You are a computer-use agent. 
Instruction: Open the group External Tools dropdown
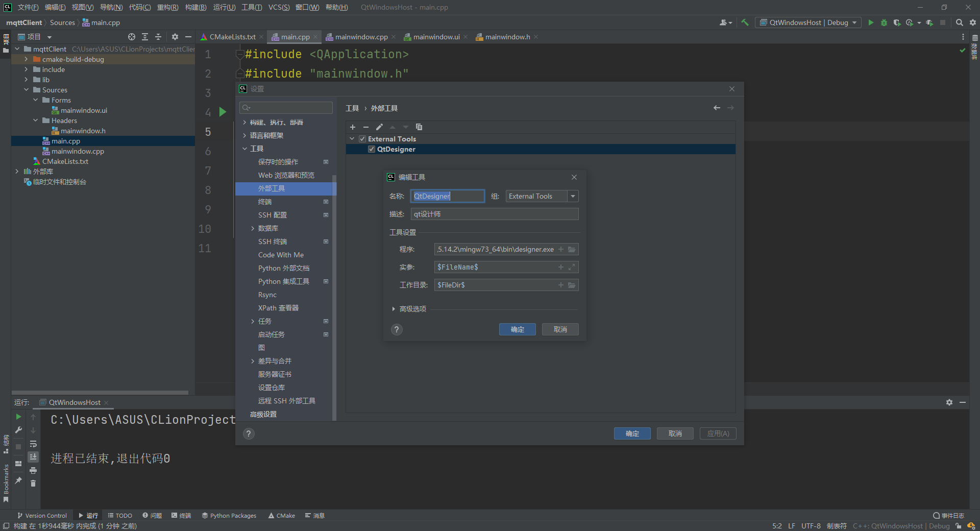[573, 196]
